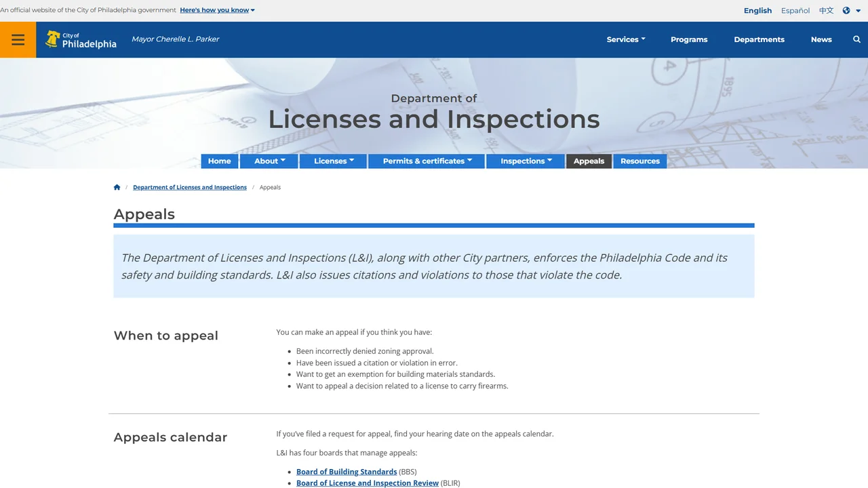
Task: Open the orange hamburger menu
Action: click(x=18, y=40)
